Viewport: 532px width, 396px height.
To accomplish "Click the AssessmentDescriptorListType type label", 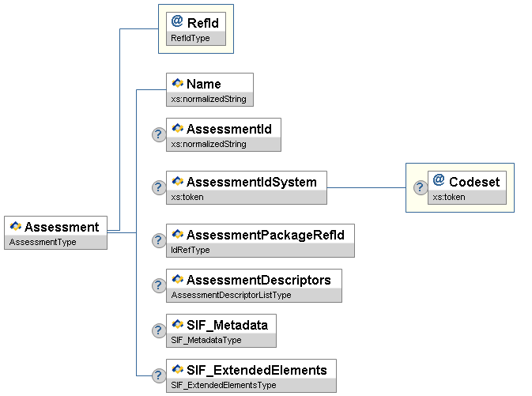I will (231, 295).
